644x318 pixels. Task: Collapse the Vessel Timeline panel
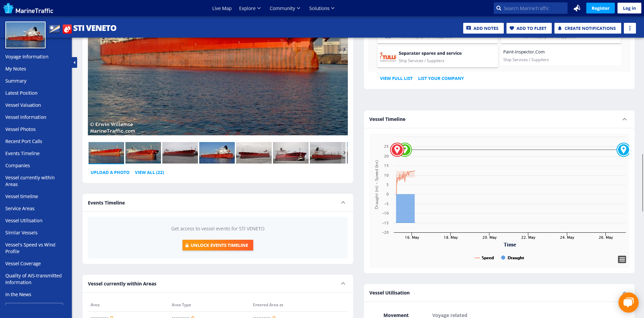pyautogui.click(x=625, y=119)
